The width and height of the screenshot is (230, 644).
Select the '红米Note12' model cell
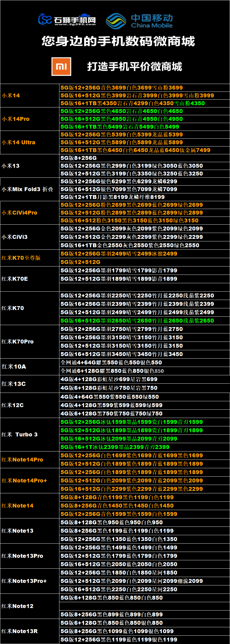tap(30, 606)
